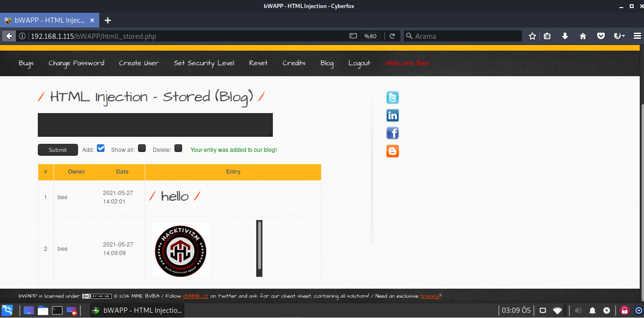Launch the terminal emulator from taskbar

click(57, 310)
